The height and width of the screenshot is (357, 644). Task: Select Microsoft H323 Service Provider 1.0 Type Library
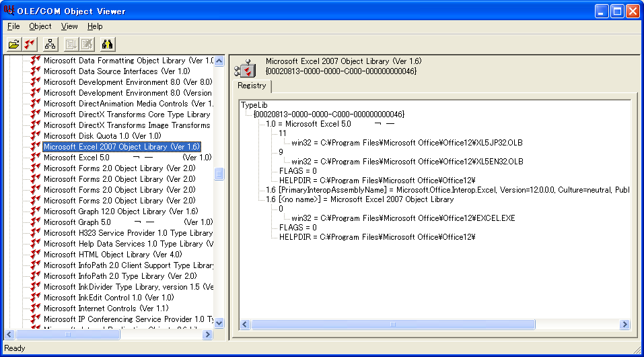tap(128, 233)
